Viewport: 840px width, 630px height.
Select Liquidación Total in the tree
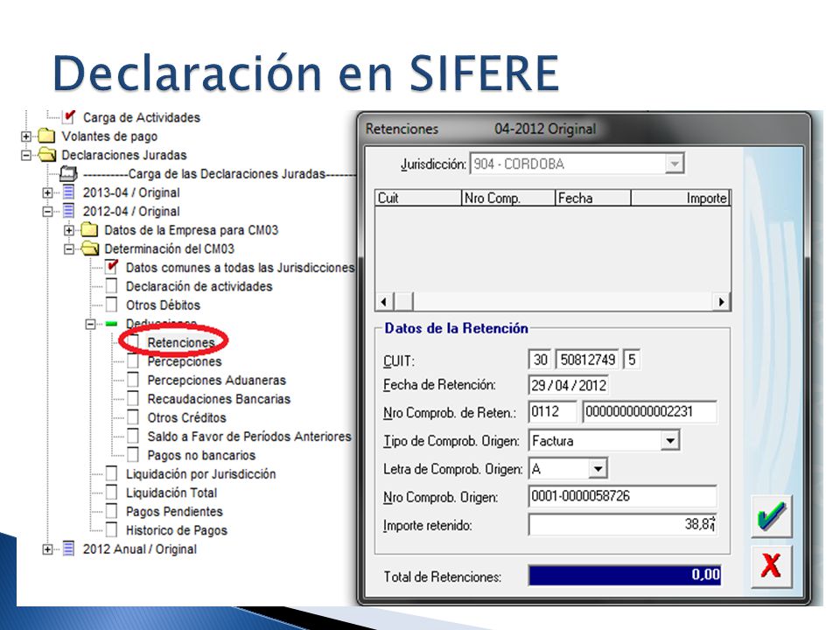pyautogui.click(x=171, y=493)
